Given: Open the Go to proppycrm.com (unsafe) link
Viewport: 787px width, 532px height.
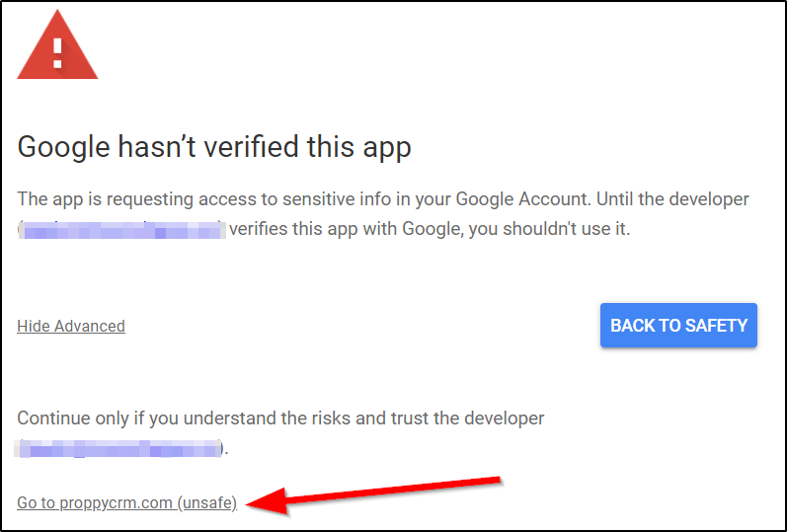Looking at the screenshot, I should pos(126,503).
